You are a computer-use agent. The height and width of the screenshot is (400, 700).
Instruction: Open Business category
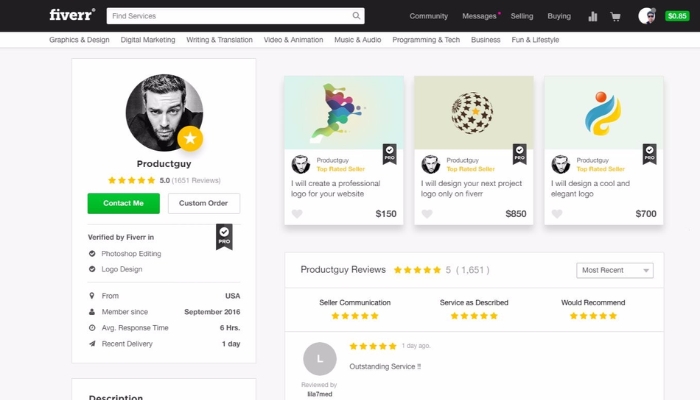coord(486,40)
